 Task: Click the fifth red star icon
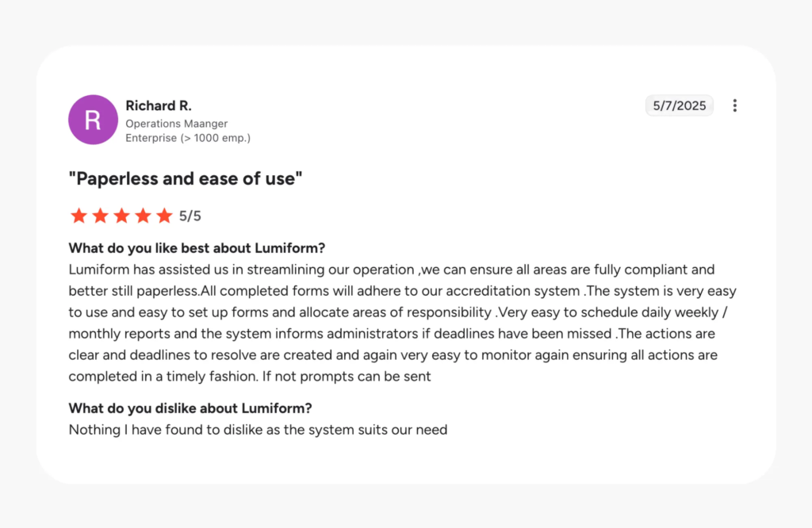pyautogui.click(x=165, y=215)
